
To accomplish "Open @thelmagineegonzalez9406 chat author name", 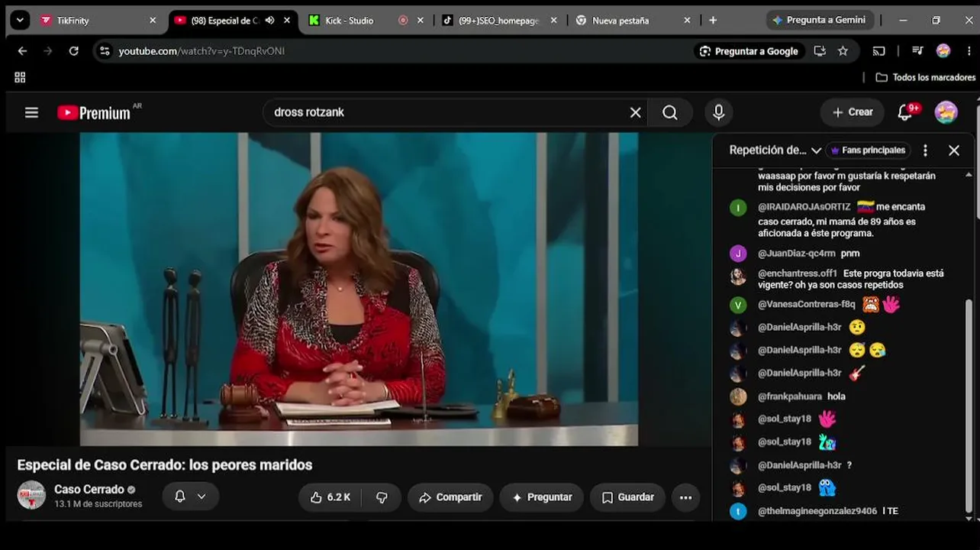I will coord(817,511).
